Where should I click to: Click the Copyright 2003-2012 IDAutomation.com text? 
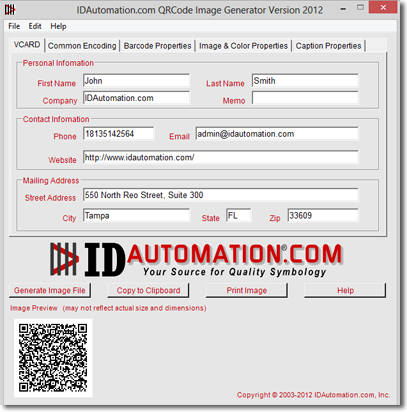tap(313, 395)
